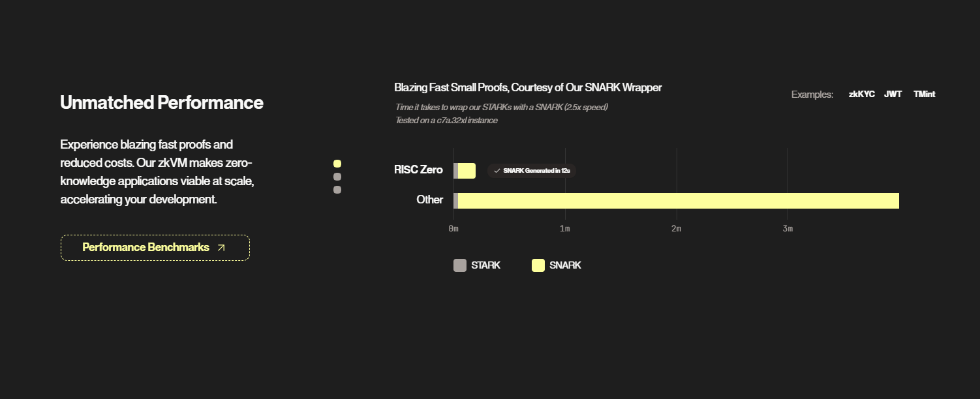
Task: Click the Other row gray STARK segment
Action: tap(455, 201)
